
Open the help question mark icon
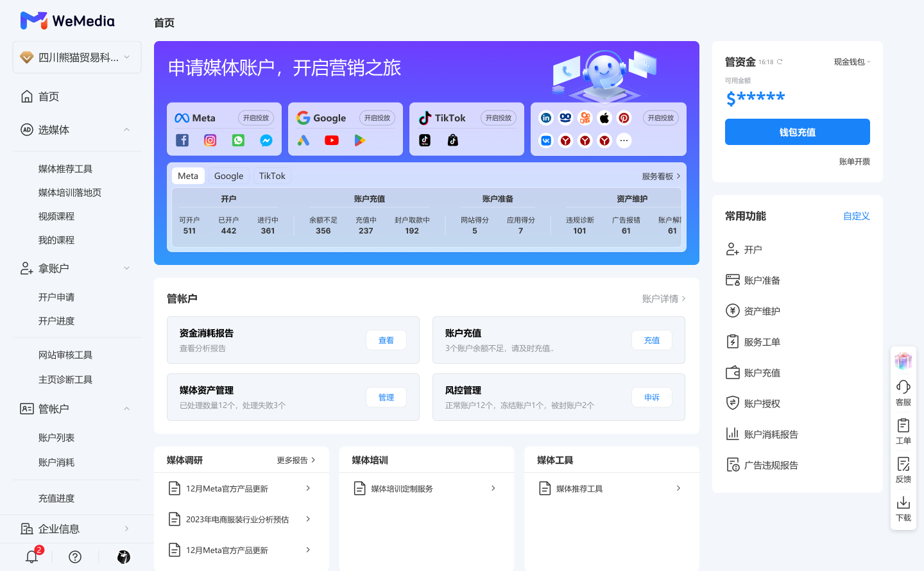(x=75, y=557)
